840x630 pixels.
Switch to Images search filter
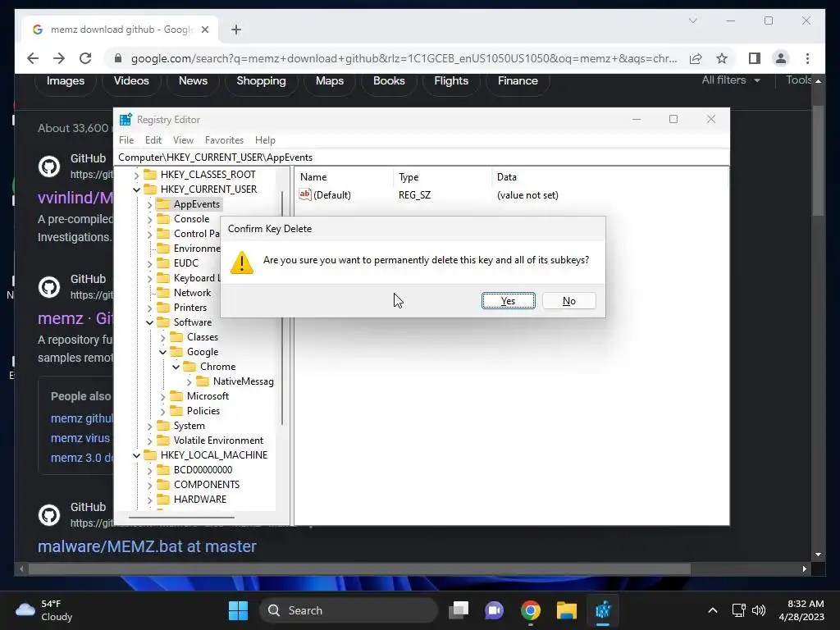coord(66,81)
